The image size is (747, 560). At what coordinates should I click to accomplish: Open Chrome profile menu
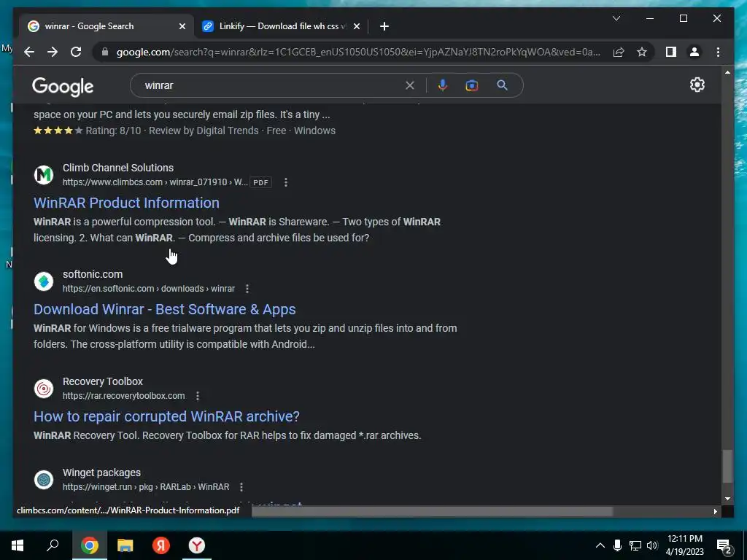[694, 52]
